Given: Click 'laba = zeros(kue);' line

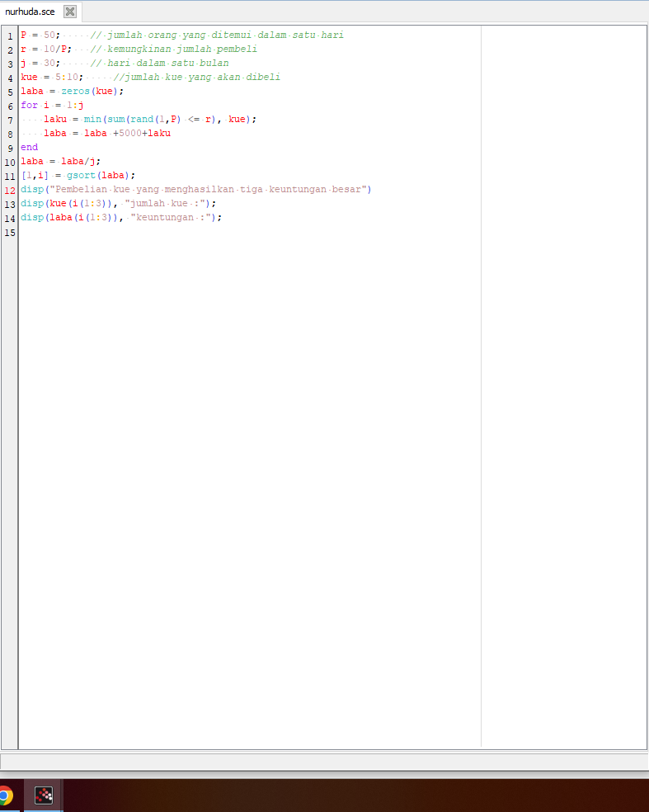Looking at the screenshot, I should tap(73, 91).
